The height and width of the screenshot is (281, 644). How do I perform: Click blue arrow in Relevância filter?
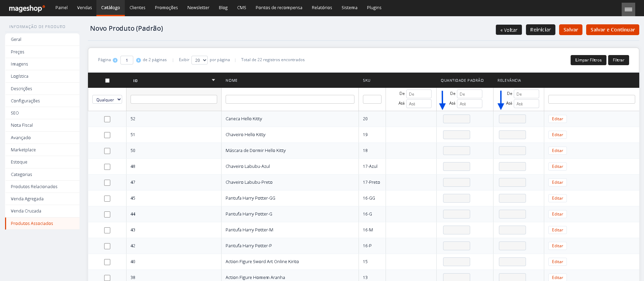click(x=501, y=100)
